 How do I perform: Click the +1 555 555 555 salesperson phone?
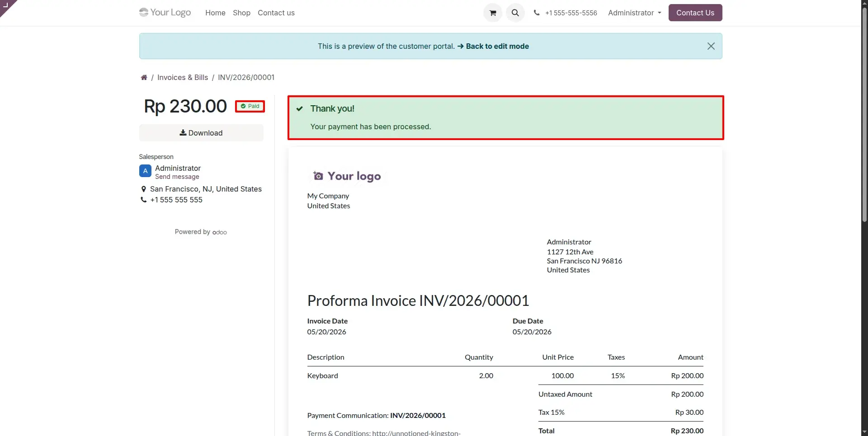[176, 200]
